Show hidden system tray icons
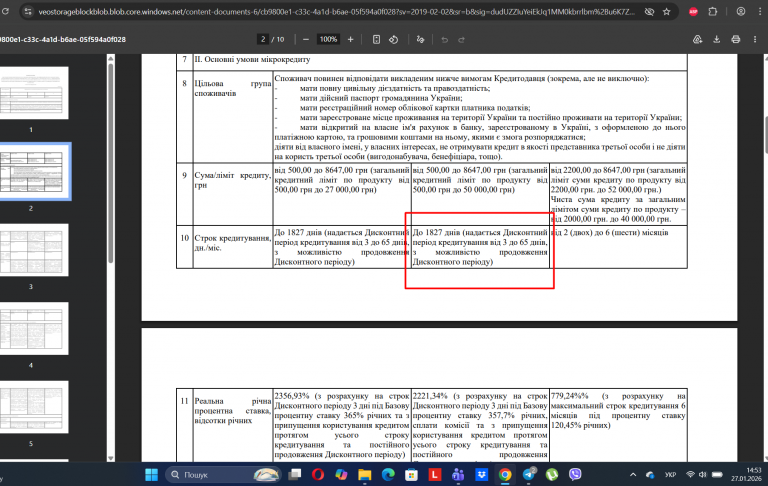Viewport: 768px width, 486px height. [x=633, y=474]
